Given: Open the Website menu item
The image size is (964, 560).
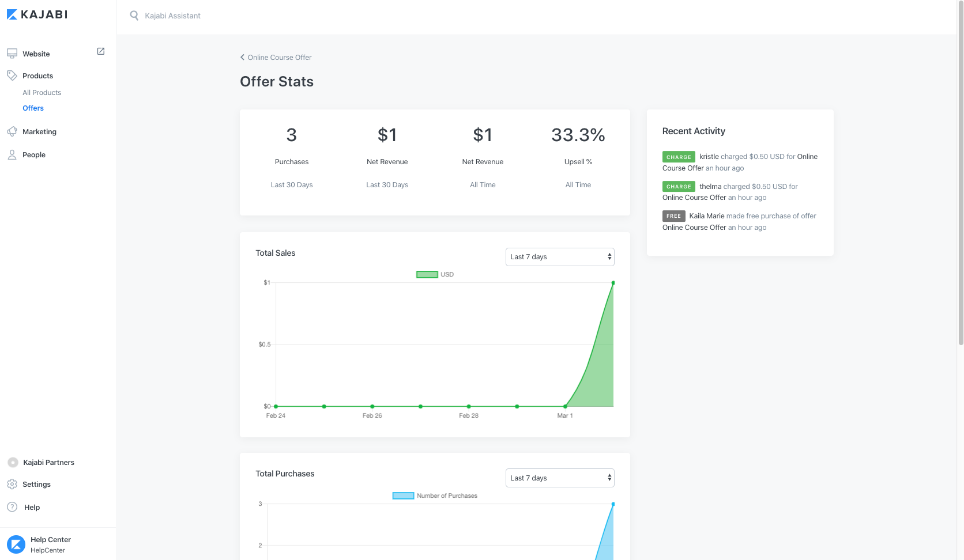Looking at the screenshot, I should point(36,54).
